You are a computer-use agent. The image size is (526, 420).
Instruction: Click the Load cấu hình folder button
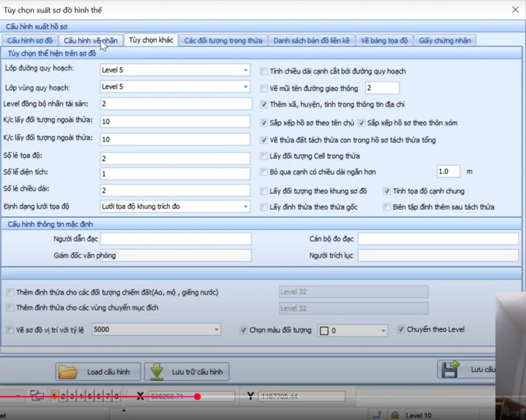(98, 372)
